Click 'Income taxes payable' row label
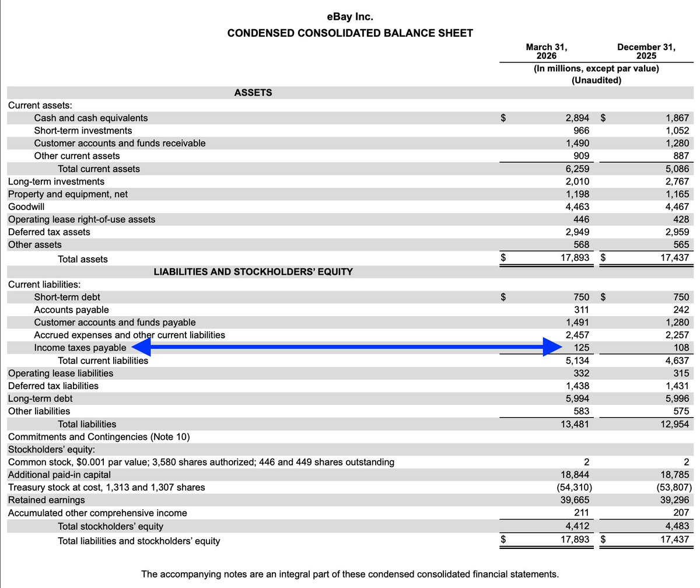 (80, 348)
